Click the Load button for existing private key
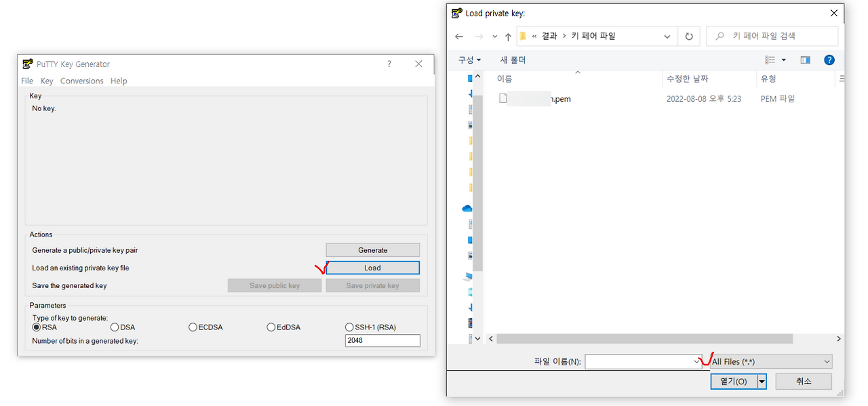The image size is (868, 406). coord(373,268)
